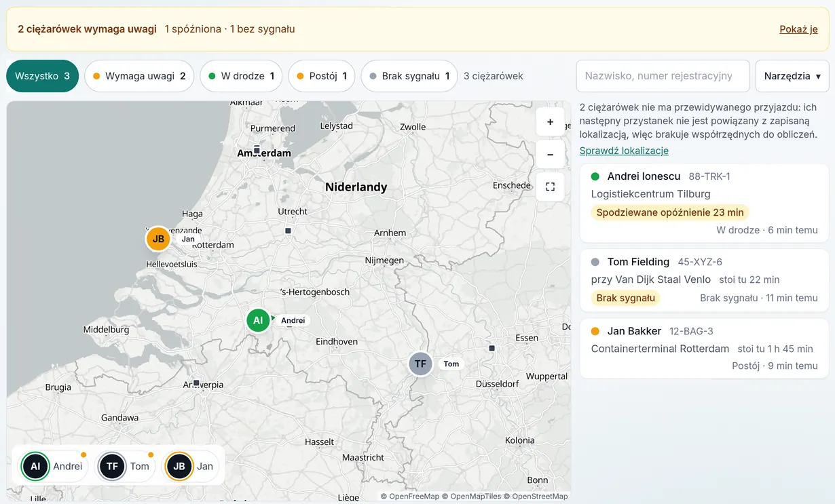Image resolution: width=835 pixels, height=504 pixels.
Task: Click W drodze · 6 min temu status
Action: click(x=767, y=230)
